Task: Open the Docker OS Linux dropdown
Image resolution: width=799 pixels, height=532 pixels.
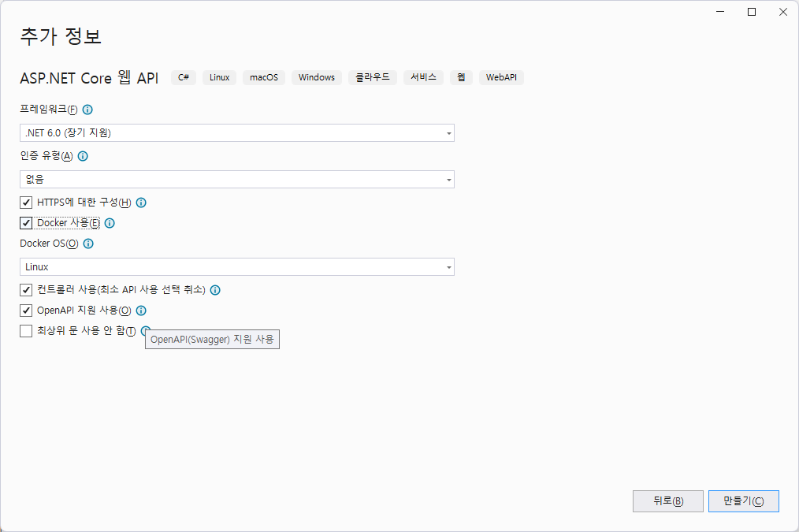Action: (237, 267)
